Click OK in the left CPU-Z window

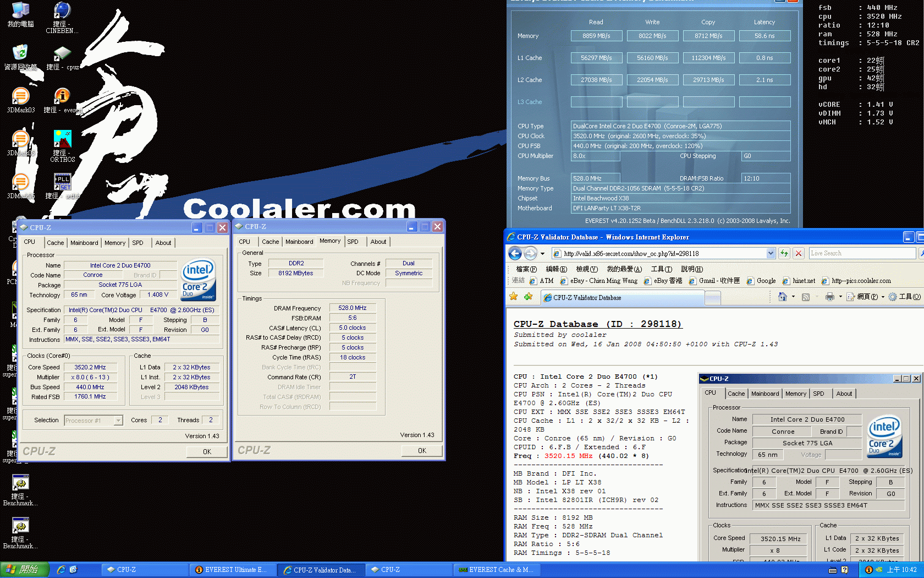click(207, 451)
